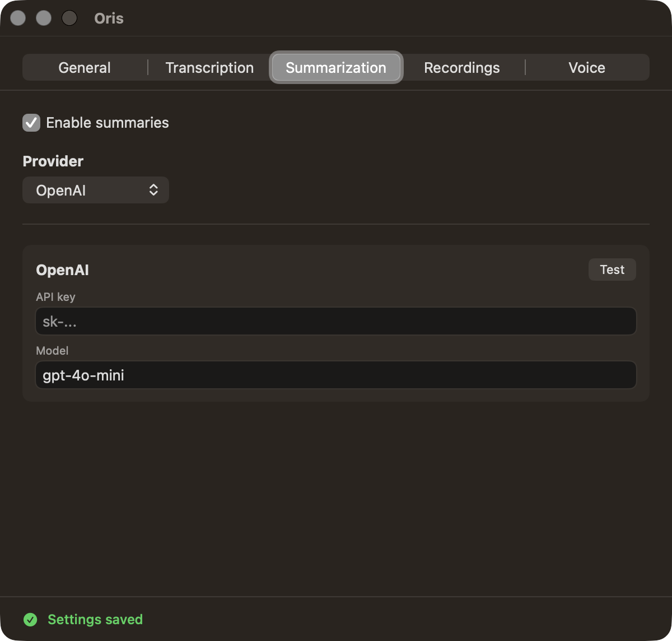Screen dimensions: 672x641
Task: Go to the Recordings tab
Action: 462,68
